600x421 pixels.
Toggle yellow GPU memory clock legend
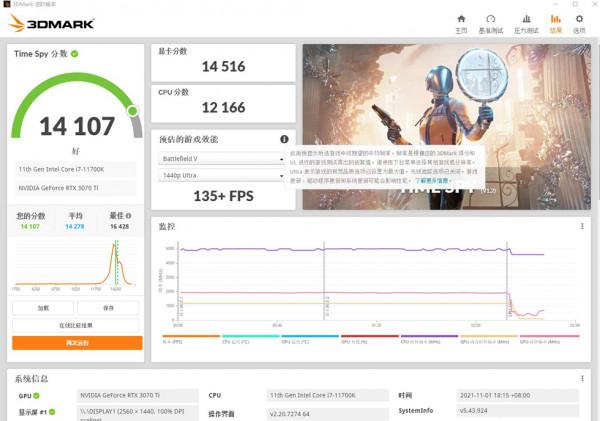pyautogui.click(x=489, y=339)
